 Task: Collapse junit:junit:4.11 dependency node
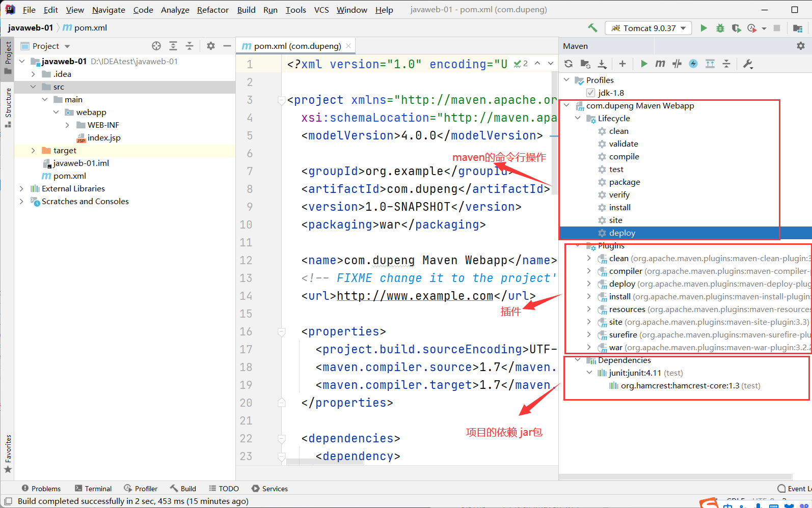click(589, 373)
